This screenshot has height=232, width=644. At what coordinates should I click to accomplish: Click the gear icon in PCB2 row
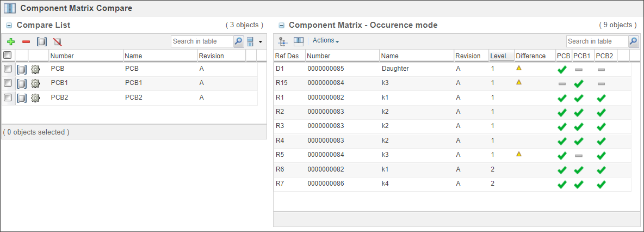[35, 98]
